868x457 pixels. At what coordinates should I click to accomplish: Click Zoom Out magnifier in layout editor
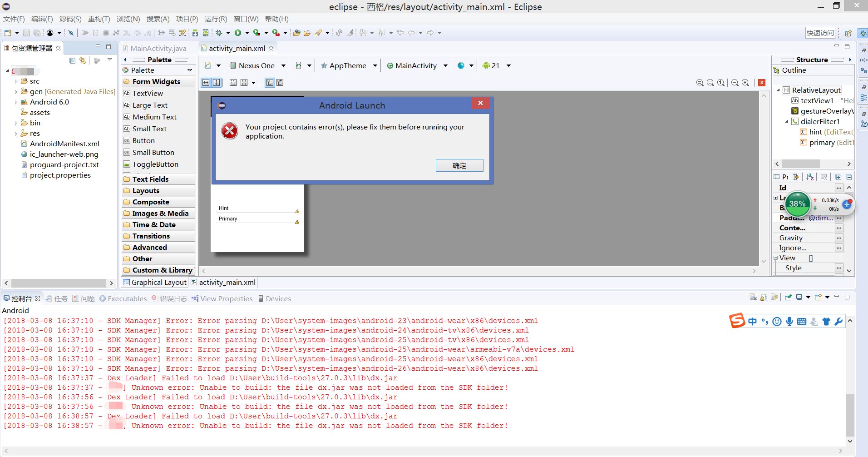(735, 83)
